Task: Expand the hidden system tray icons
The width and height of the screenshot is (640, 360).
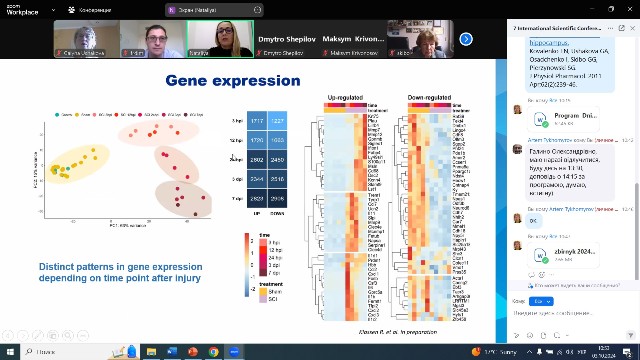Action: [x=529, y=352]
